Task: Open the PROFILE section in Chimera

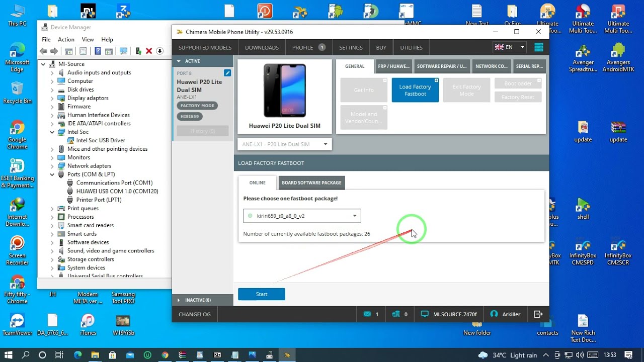Action: 308,47
